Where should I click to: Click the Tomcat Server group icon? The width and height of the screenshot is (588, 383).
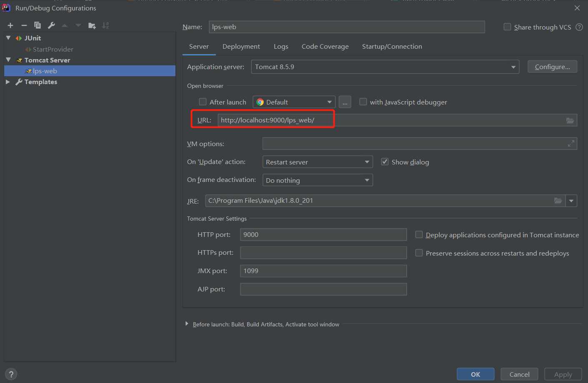point(19,60)
